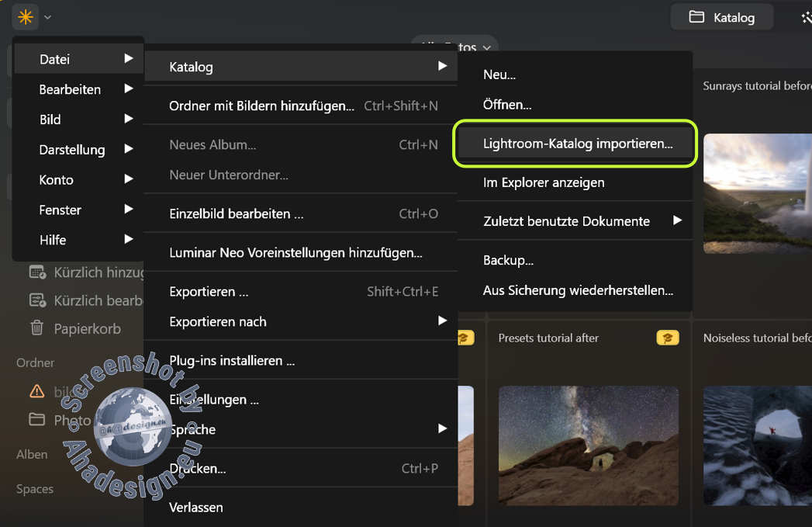This screenshot has width=812, height=527.
Task: Click the sparkle icon right of Katalog
Action: pyautogui.click(x=807, y=18)
